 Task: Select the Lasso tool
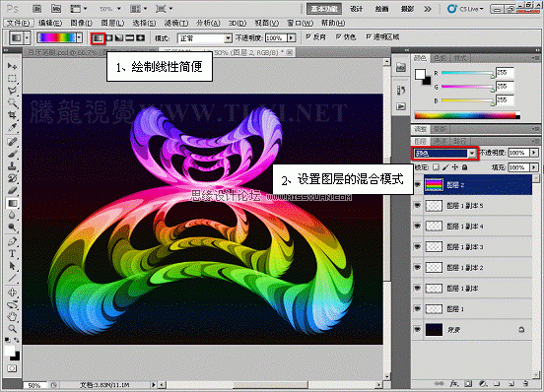click(x=12, y=91)
